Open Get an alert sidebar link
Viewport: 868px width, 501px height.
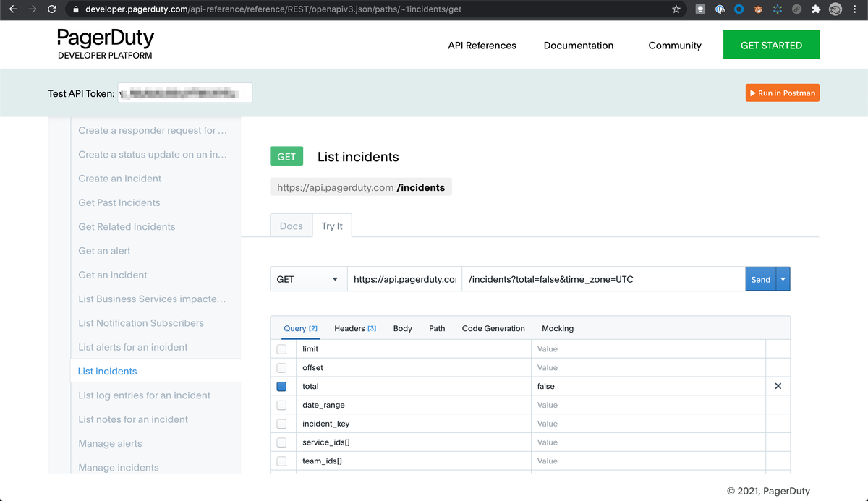[x=104, y=251]
